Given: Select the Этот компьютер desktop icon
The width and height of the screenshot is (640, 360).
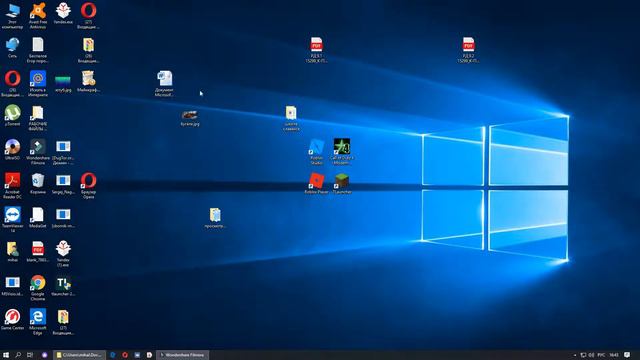Looking at the screenshot, I should 12,16.
